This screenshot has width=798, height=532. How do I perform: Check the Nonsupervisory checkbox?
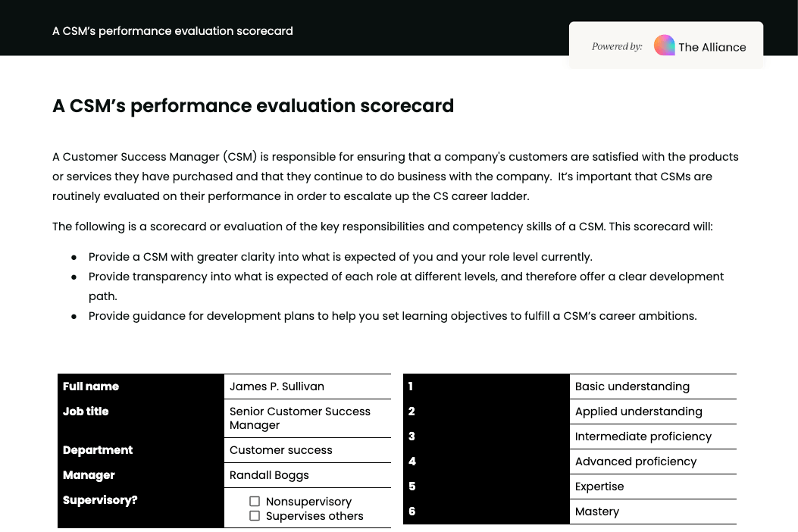255,502
